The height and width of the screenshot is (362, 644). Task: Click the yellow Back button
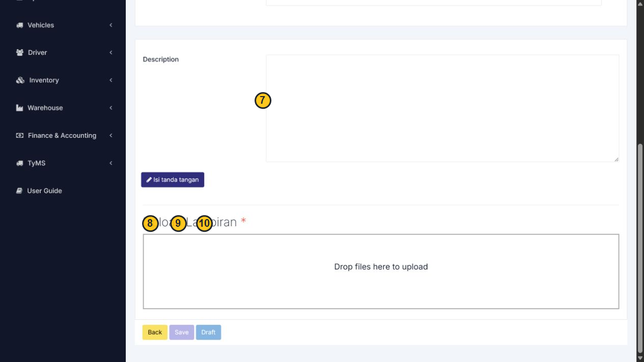pos(155,333)
